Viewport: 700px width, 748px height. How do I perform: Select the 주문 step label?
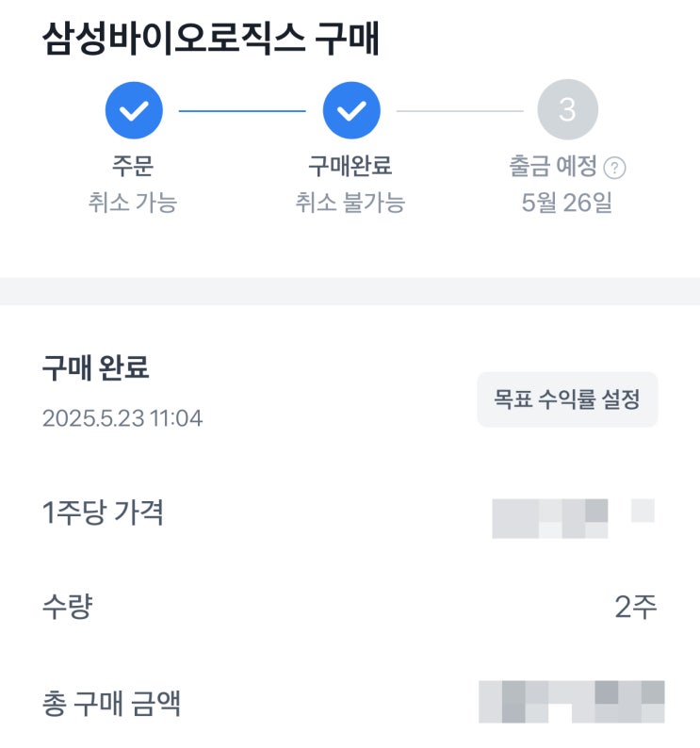click(x=133, y=166)
